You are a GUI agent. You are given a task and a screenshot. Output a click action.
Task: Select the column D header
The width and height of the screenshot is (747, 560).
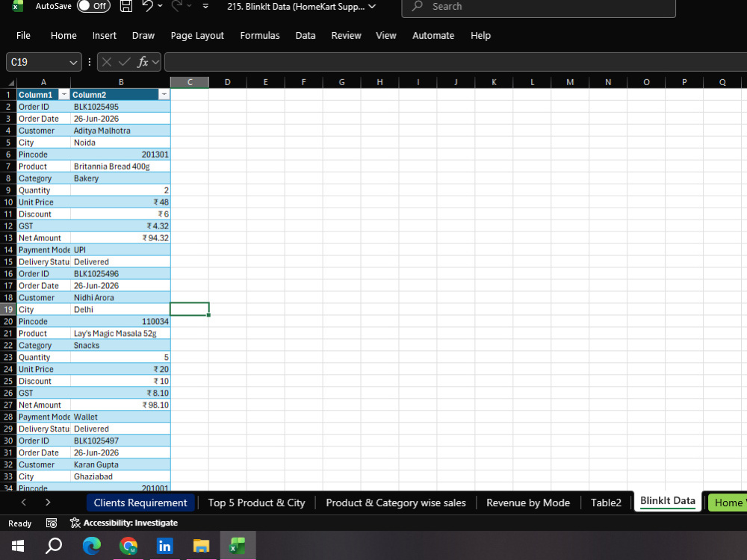[x=228, y=82]
